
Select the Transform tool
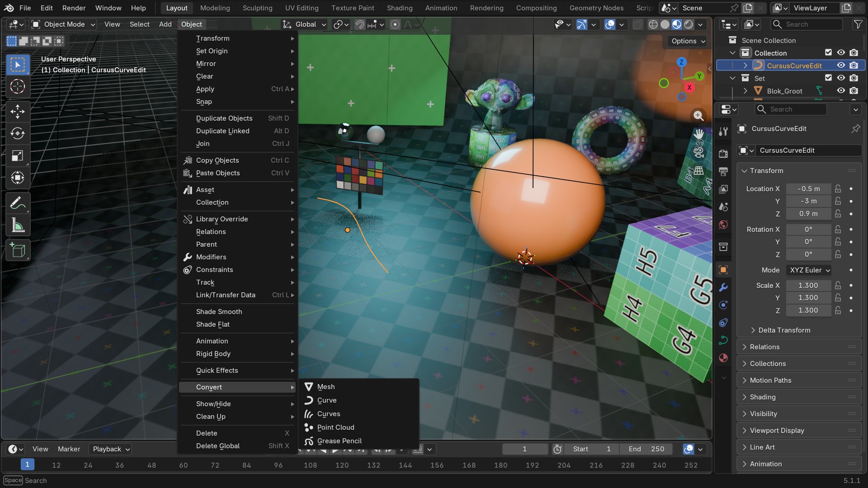coord(18,178)
